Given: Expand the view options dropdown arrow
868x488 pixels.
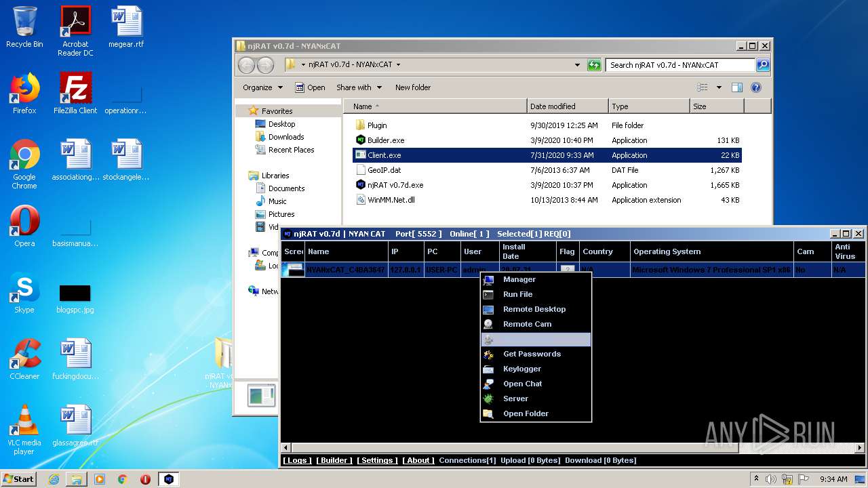Looking at the screenshot, I should [x=719, y=87].
